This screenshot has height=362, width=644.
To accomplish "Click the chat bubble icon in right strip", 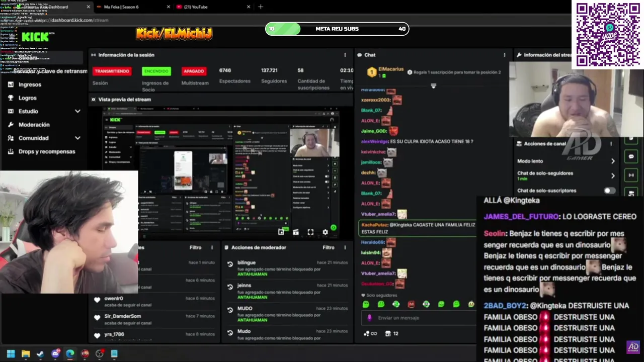I will (x=631, y=157).
